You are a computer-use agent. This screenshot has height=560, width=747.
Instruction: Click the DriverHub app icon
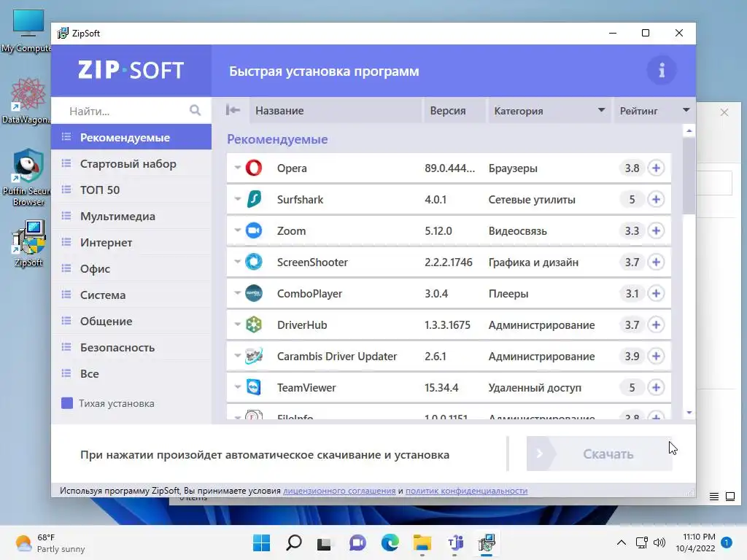click(x=254, y=324)
